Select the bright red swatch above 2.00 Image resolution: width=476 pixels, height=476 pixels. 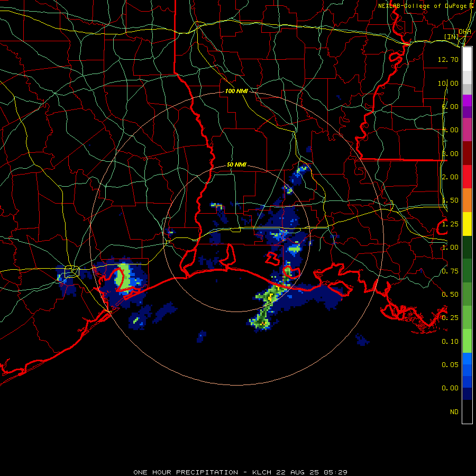467,177
